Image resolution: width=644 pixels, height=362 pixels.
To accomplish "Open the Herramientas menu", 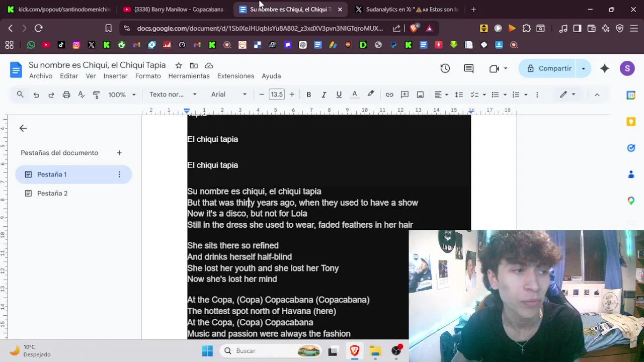I will click(x=189, y=76).
